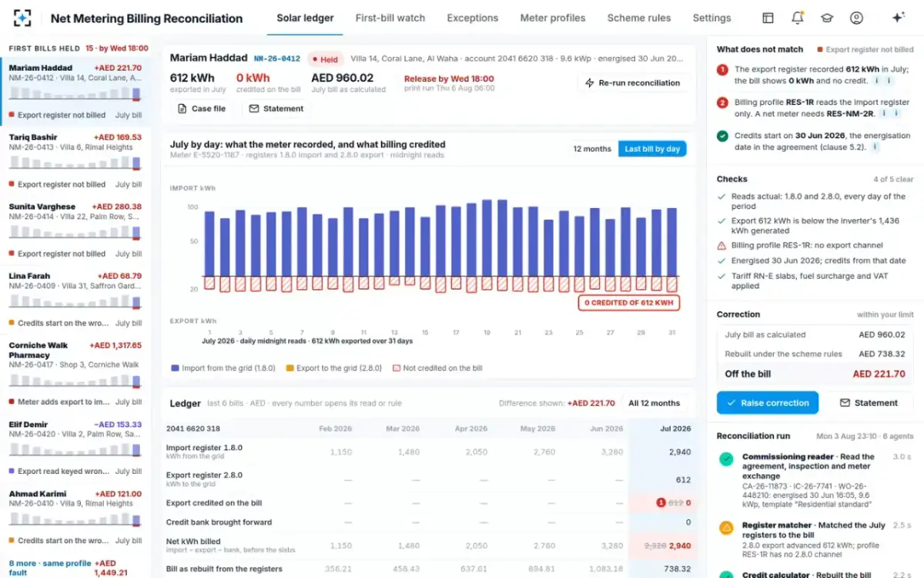Select Mariam Haddad held bill card
Viewport: 924px width, 578px height.
[75, 91]
